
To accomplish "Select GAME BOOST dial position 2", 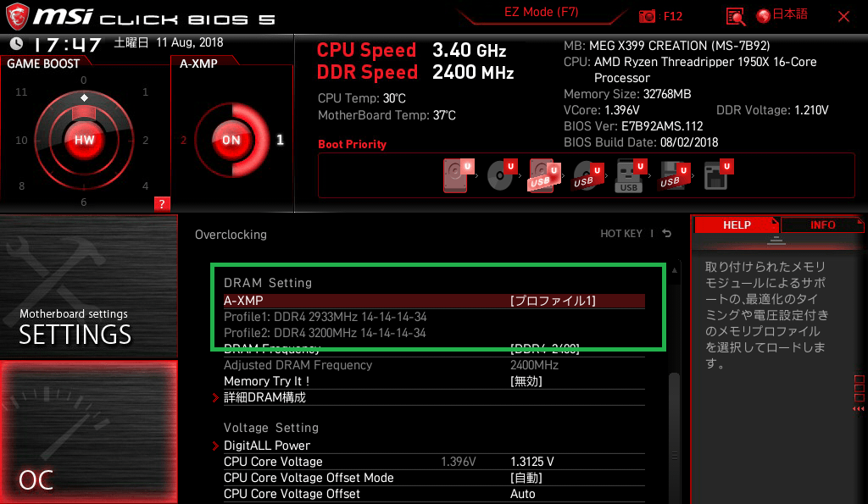I will pyautogui.click(x=145, y=140).
